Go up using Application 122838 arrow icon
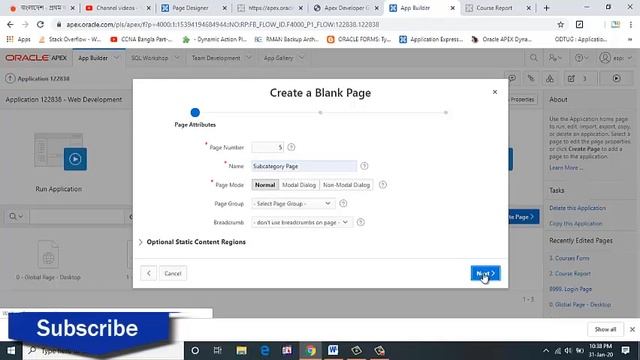 10,78
